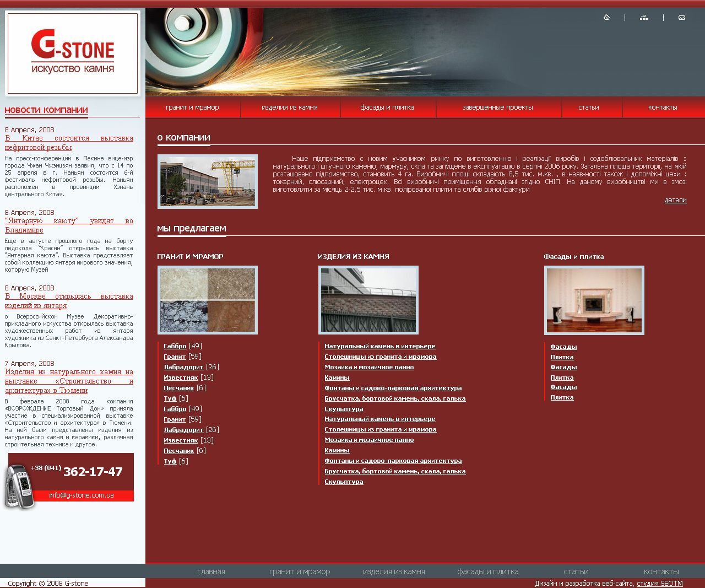Open the 'завершенные проекты' menu item
The width and height of the screenshot is (705, 588).
pyautogui.click(x=497, y=107)
